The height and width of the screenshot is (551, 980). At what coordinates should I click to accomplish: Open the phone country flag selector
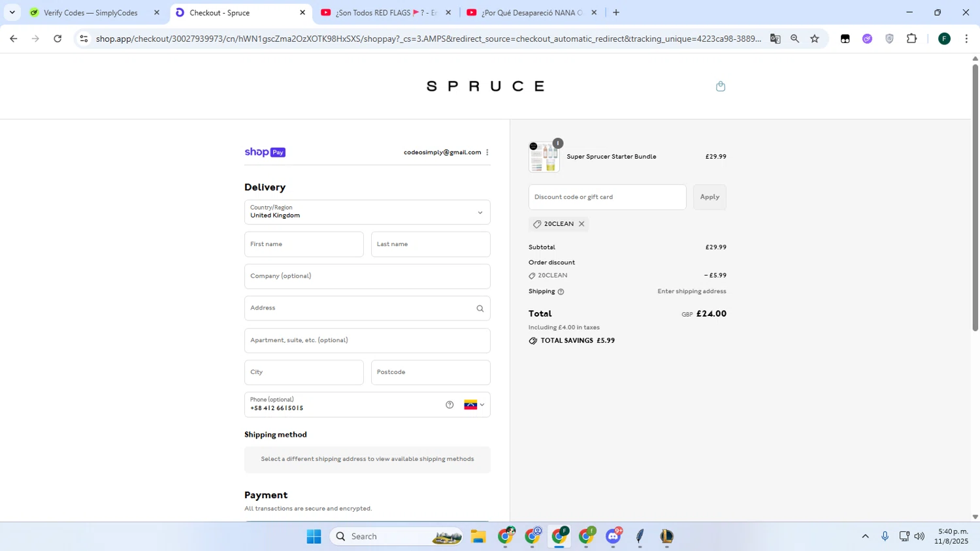coord(474,405)
